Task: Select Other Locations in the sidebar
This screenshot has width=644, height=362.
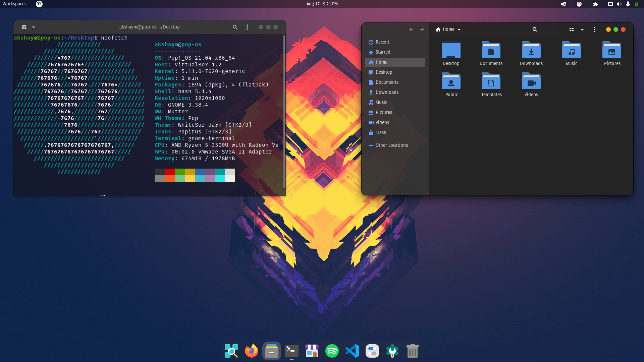Action: (x=391, y=145)
